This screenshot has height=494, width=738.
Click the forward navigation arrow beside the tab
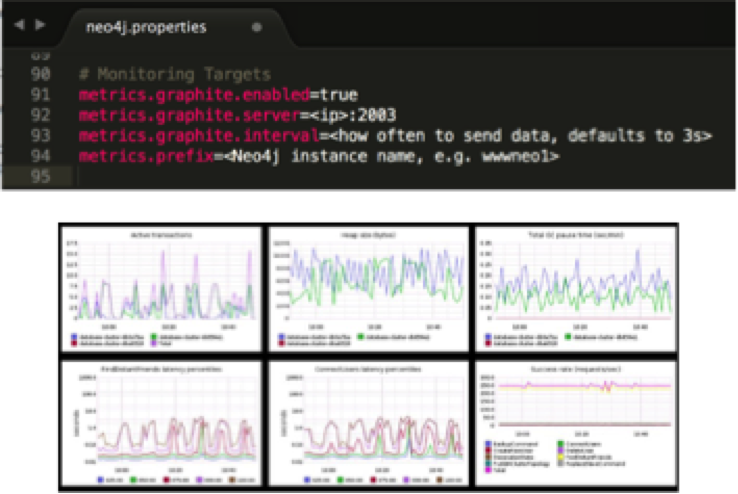[40, 24]
